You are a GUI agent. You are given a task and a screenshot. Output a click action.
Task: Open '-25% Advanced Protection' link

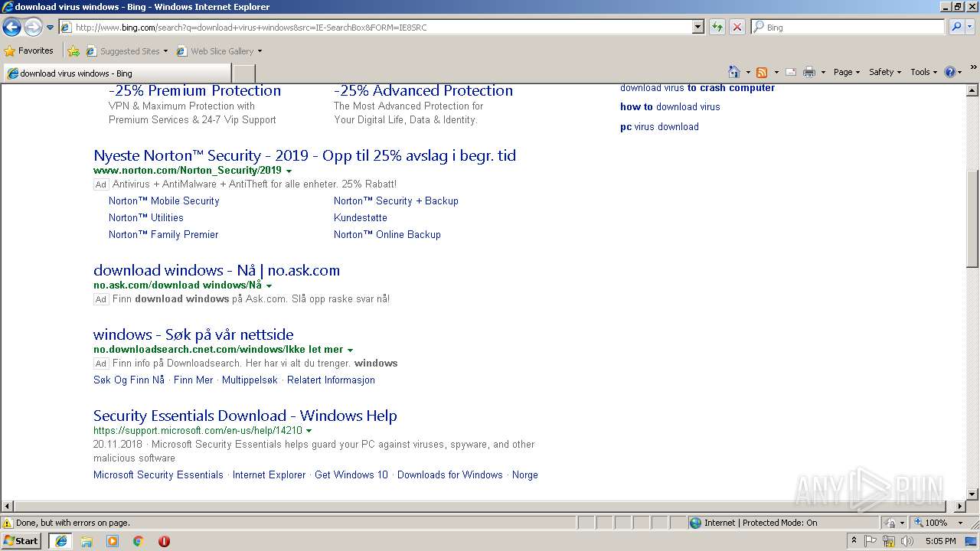tap(423, 90)
